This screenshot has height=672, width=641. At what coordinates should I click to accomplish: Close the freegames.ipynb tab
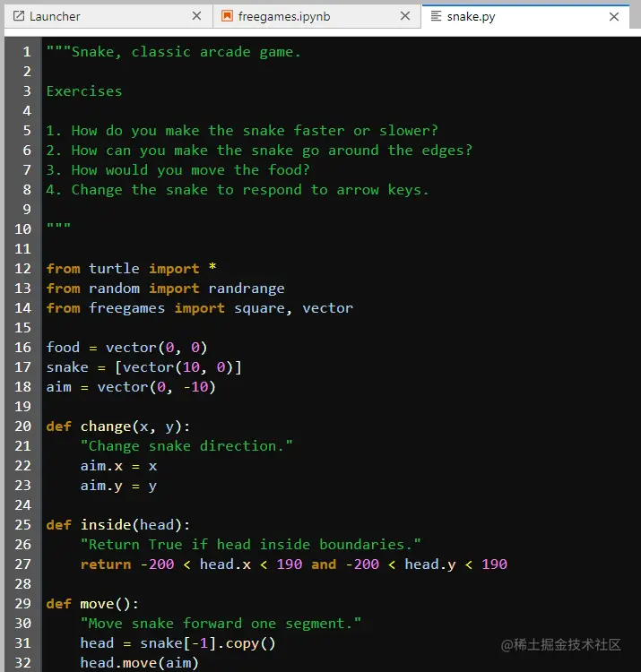[405, 16]
